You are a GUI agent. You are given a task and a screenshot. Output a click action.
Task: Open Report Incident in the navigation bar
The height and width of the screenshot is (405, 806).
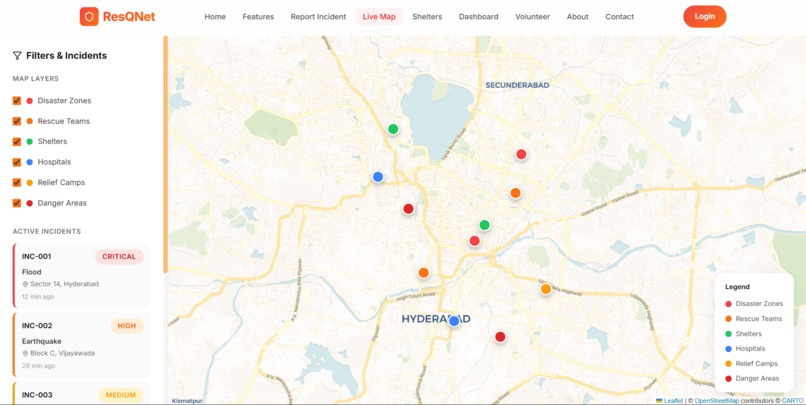pyautogui.click(x=318, y=16)
